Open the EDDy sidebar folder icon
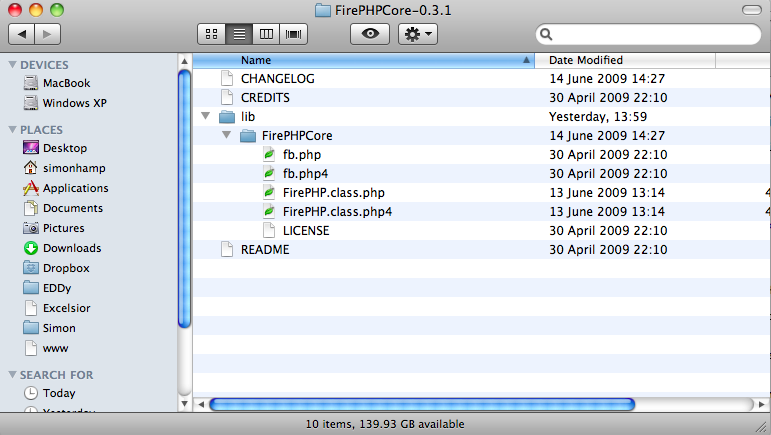This screenshot has height=435, width=771. (30, 288)
